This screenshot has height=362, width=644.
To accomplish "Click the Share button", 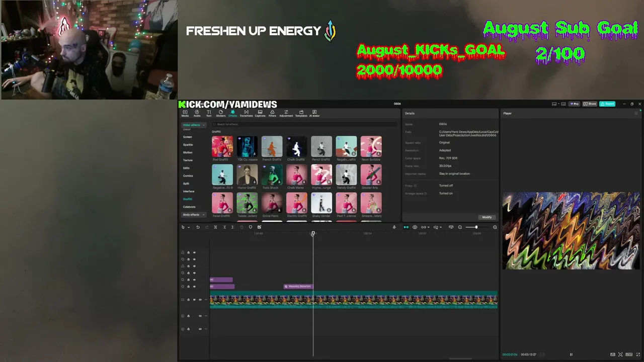I will click(x=590, y=104).
